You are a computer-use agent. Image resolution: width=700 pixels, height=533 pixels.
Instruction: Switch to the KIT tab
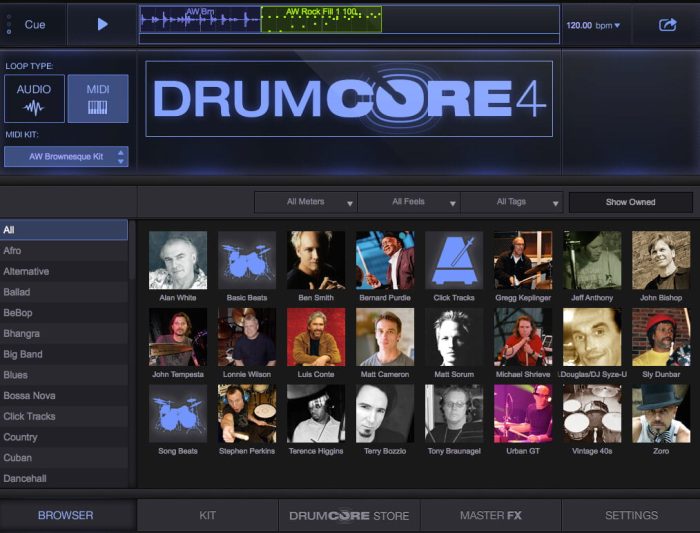208,515
